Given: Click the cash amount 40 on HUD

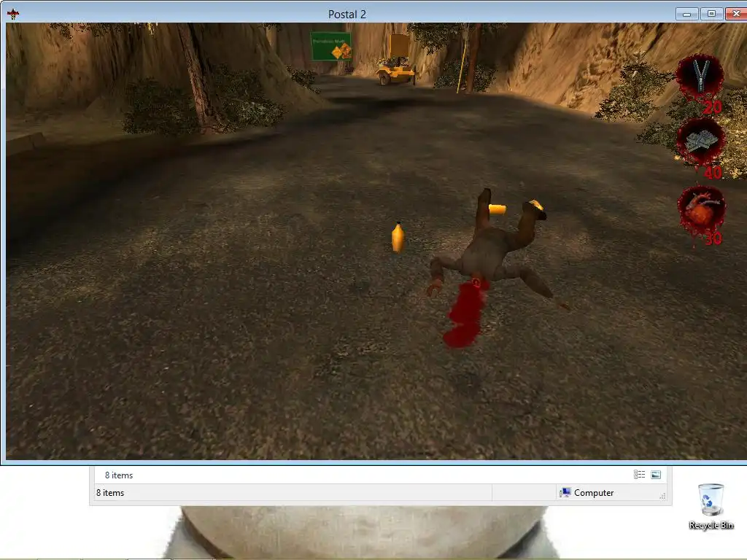Looking at the screenshot, I should [x=713, y=173].
